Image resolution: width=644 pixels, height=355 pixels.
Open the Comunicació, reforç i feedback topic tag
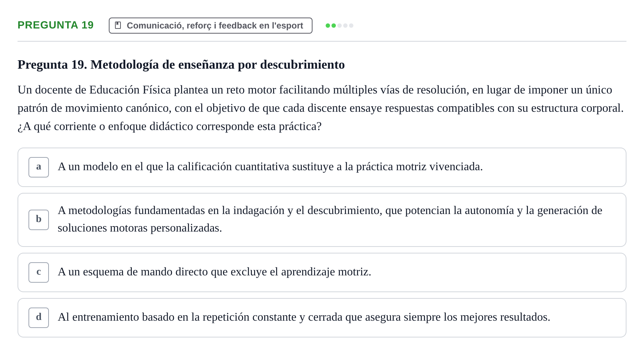(211, 26)
